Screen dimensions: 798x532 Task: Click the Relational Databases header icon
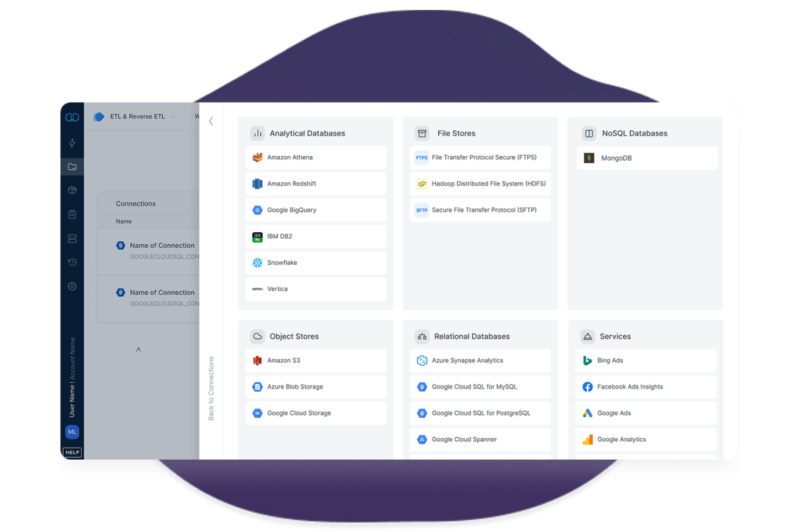(422, 336)
